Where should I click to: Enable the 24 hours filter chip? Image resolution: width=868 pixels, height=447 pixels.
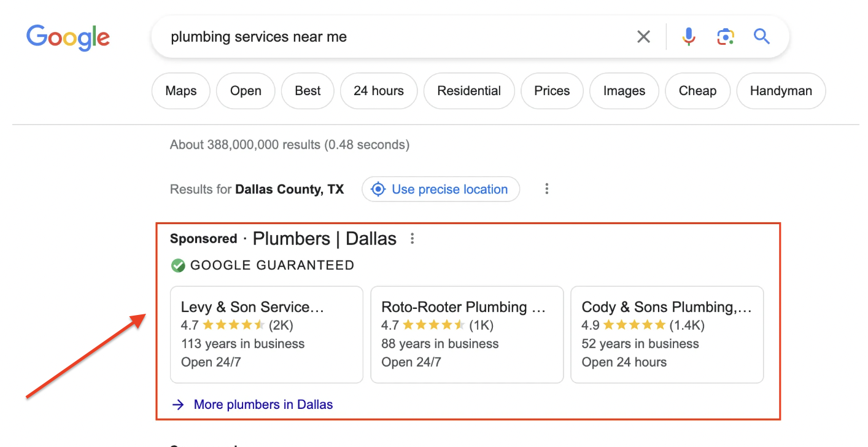378,90
